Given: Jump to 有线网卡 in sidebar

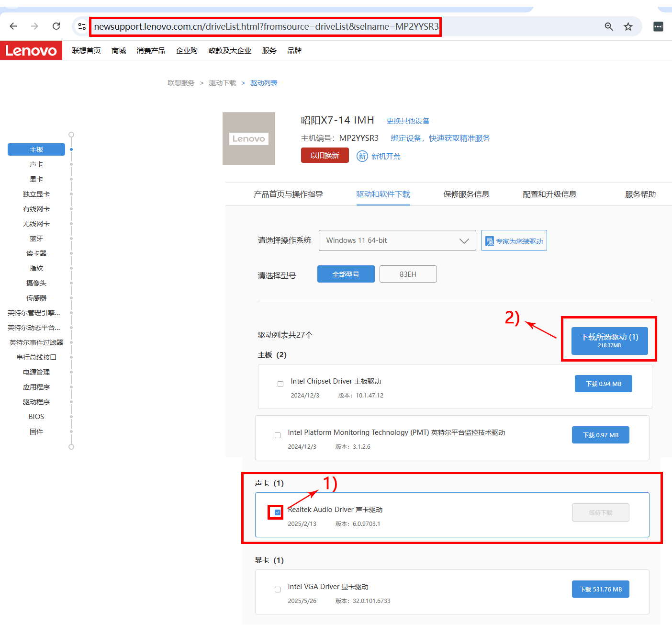Looking at the screenshot, I should (x=36, y=209).
